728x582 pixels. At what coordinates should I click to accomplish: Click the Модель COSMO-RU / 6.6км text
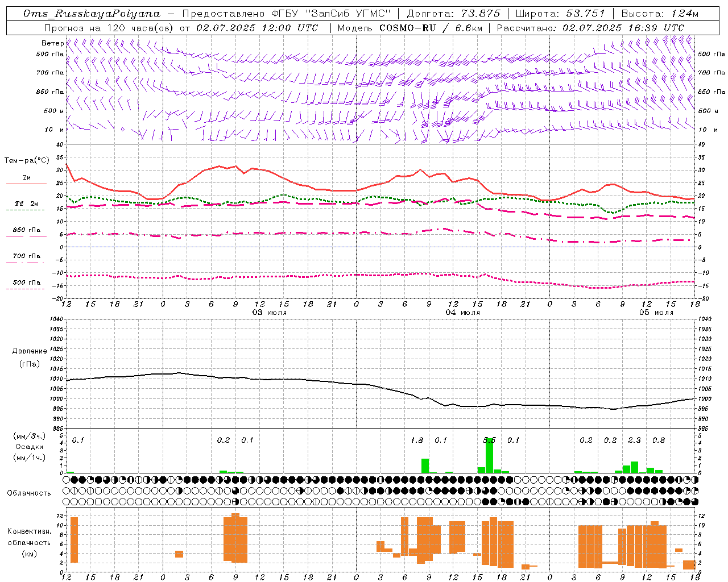point(410,28)
